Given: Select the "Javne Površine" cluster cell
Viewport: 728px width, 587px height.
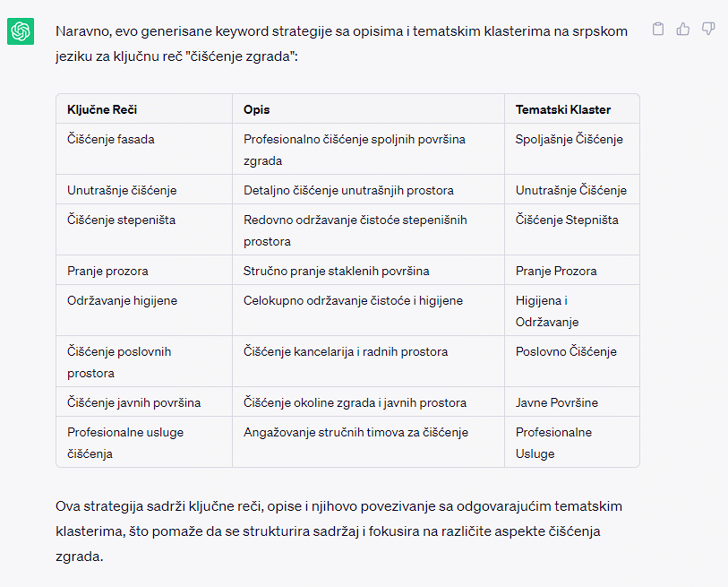Looking at the screenshot, I should coord(556,402).
